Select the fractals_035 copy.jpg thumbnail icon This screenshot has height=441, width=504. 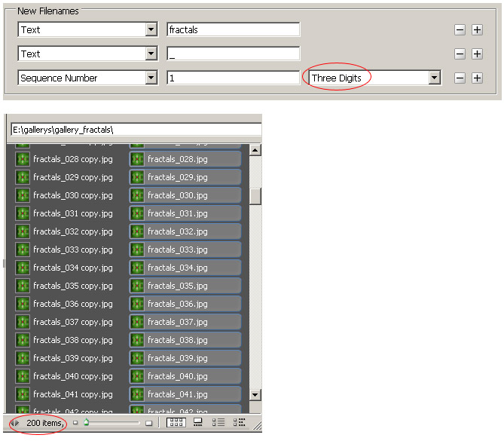(x=23, y=286)
